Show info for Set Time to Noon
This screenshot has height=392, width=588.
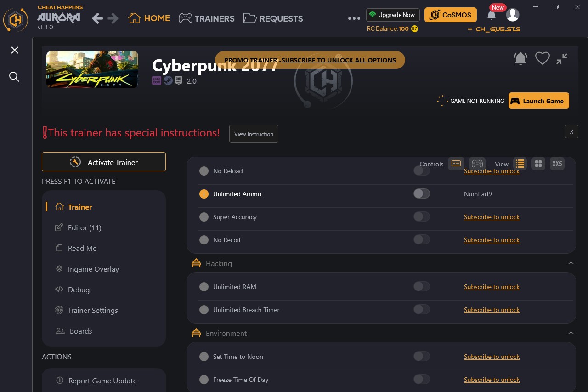(204, 357)
